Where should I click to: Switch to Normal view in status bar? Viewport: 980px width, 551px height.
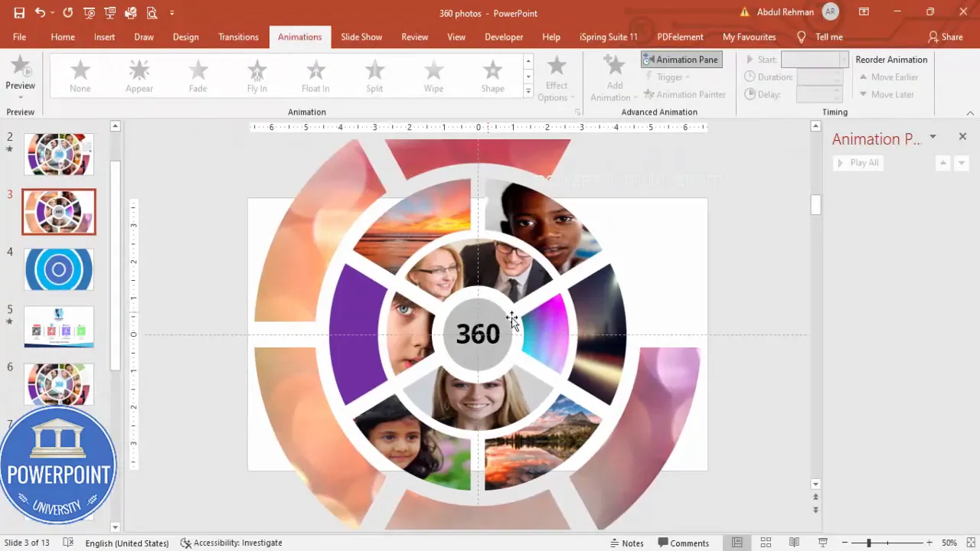tap(737, 543)
